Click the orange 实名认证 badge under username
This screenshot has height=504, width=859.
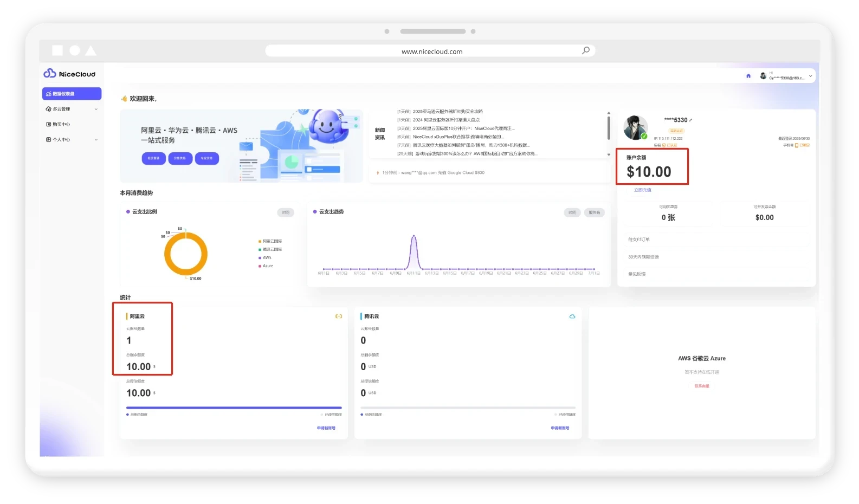677,131
